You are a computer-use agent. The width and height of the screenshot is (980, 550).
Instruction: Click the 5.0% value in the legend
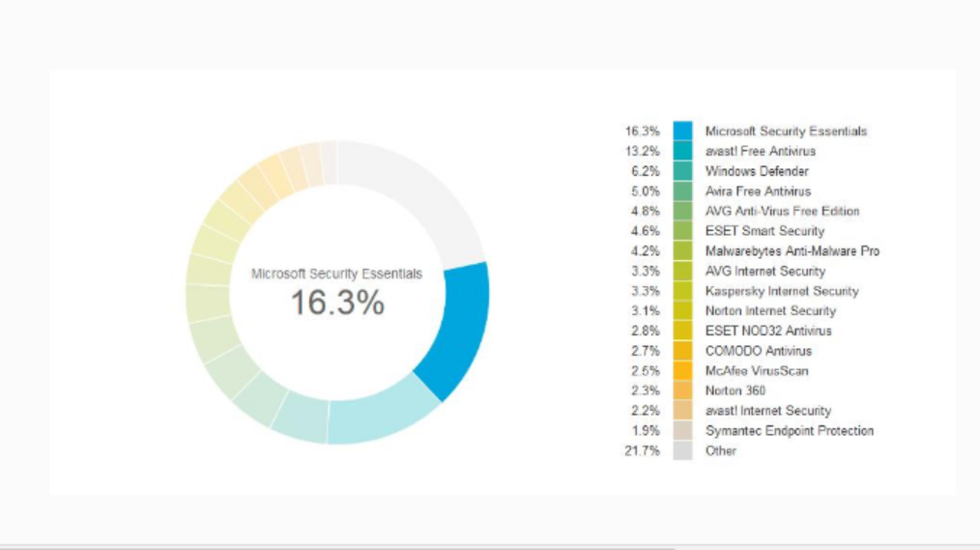[645, 191]
